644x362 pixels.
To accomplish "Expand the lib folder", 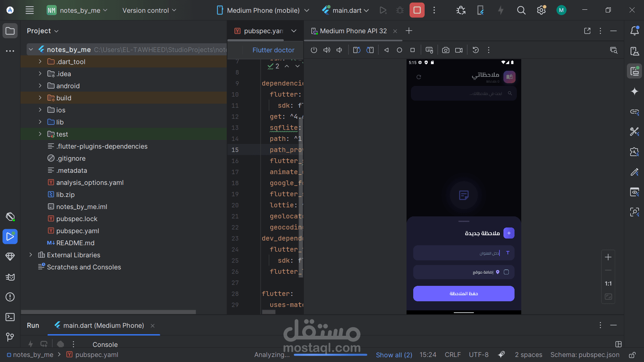I will tap(40, 122).
